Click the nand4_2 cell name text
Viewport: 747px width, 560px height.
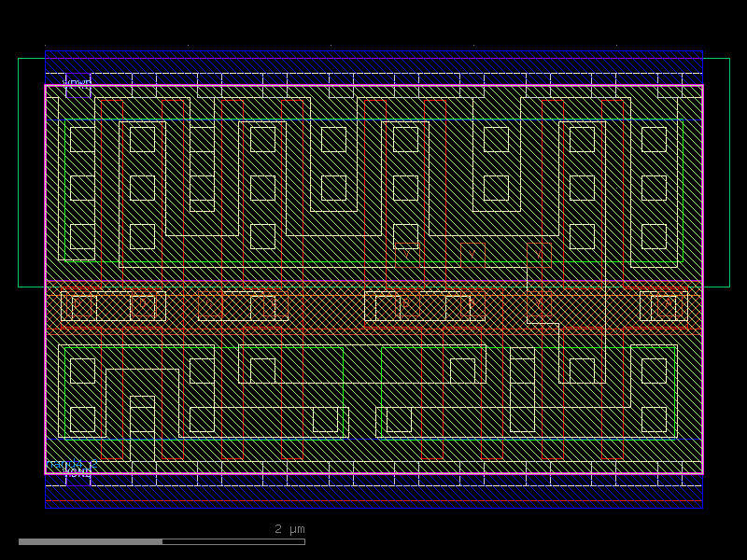pyautogui.click(x=72, y=464)
